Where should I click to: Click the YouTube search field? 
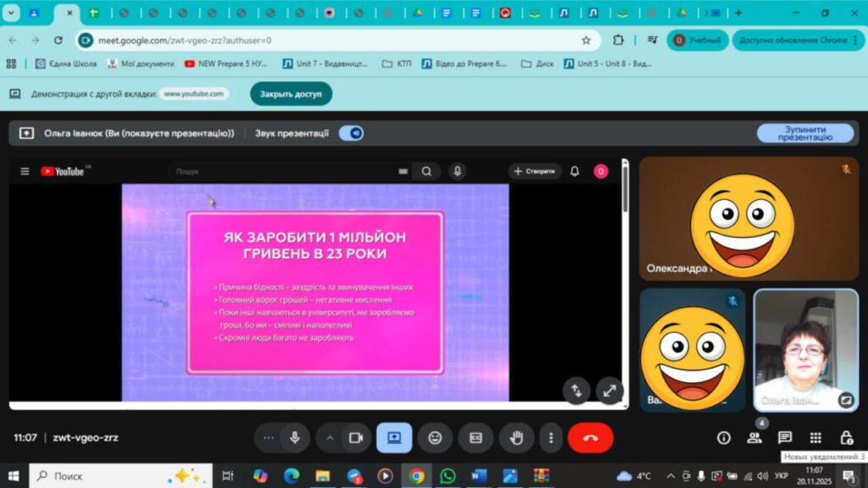280,171
